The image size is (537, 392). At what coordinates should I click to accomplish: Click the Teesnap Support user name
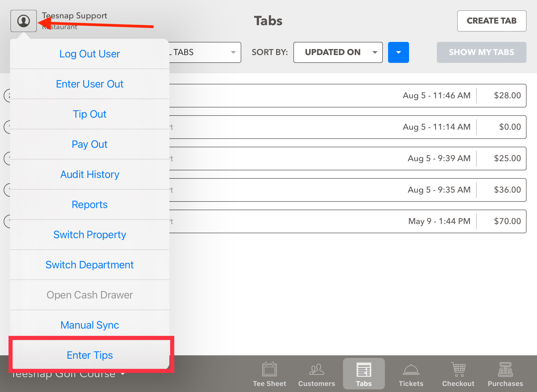[75, 16]
